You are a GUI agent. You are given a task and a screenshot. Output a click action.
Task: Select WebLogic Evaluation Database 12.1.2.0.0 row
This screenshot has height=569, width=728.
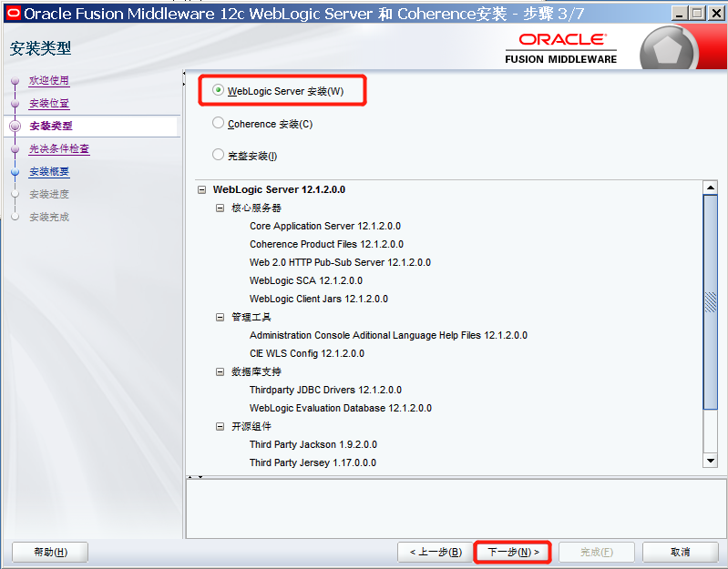pos(341,408)
